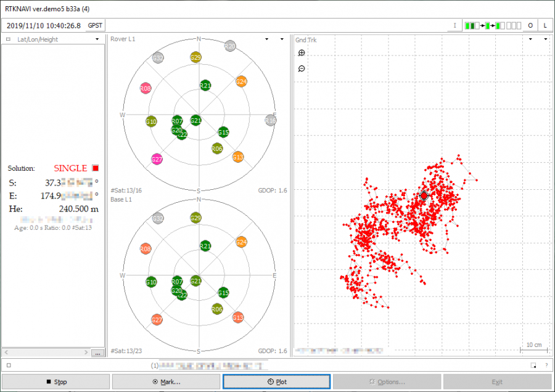Click the ellipsis button by the scrollbar
555x392 pixels.
97,353
